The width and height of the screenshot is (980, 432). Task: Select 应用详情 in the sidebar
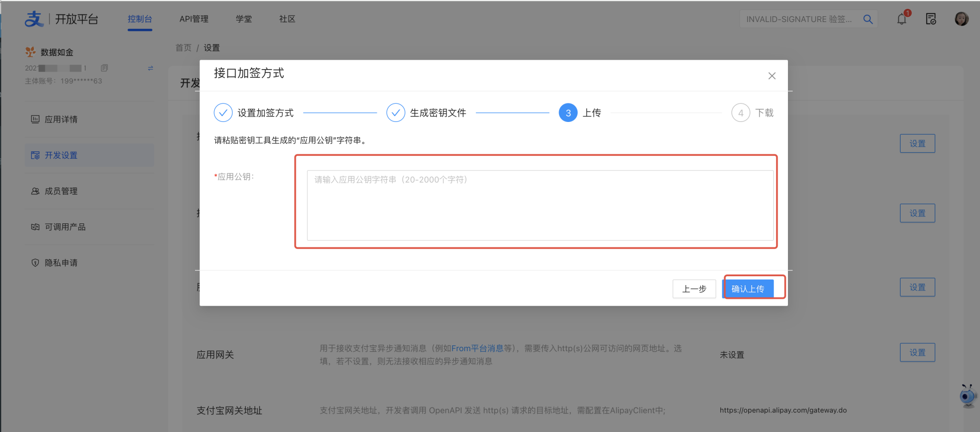[61, 120]
